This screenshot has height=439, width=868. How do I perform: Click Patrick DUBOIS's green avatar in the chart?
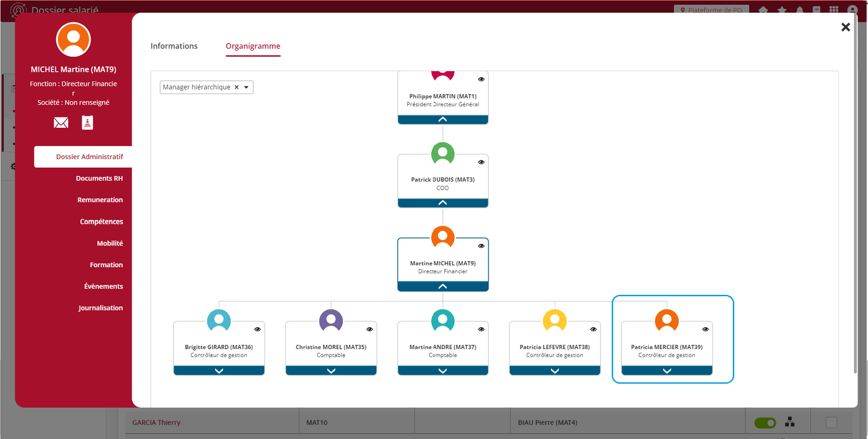click(442, 154)
